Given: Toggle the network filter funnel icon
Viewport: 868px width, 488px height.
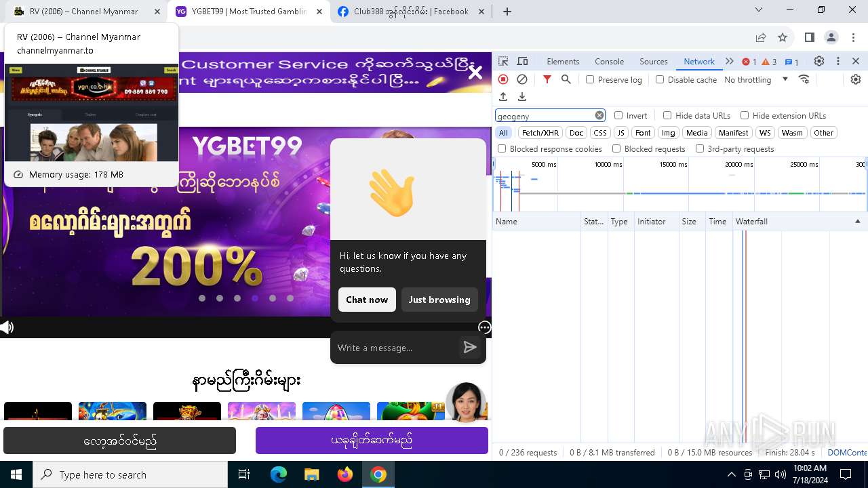Looking at the screenshot, I should tap(547, 79).
